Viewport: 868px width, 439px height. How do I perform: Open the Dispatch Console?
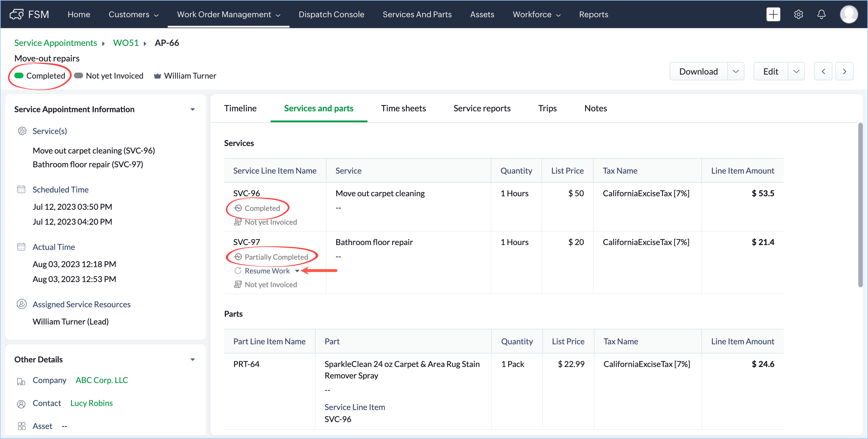331,14
